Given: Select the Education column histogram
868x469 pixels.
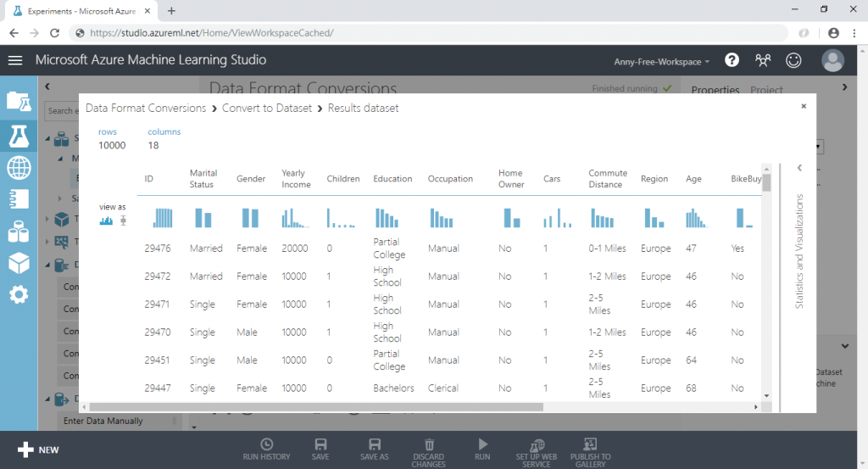Looking at the screenshot, I should click(x=387, y=218).
